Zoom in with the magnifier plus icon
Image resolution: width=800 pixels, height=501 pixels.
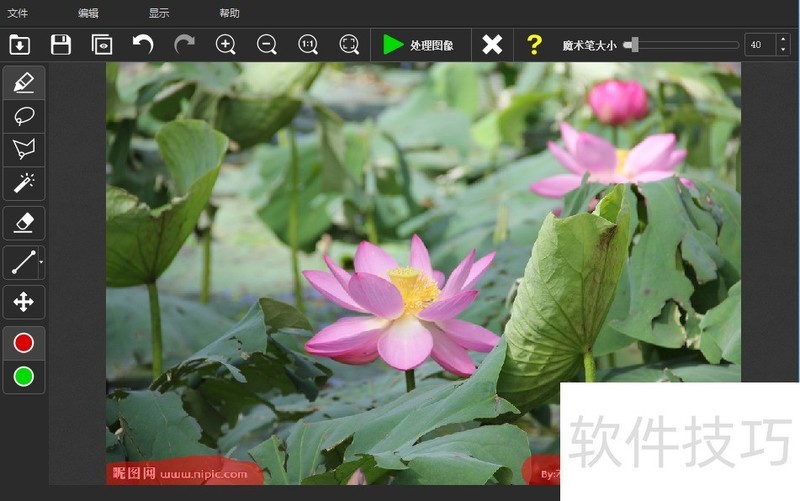coord(226,45)
